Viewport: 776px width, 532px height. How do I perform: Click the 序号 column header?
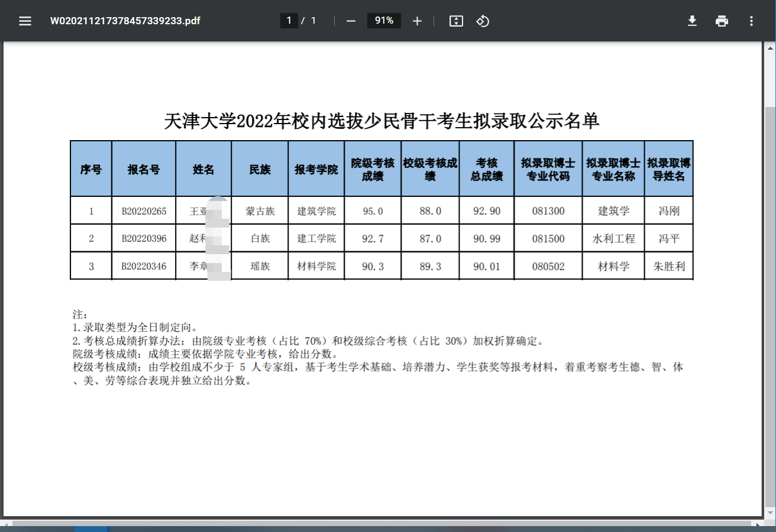tap(91, 169)
